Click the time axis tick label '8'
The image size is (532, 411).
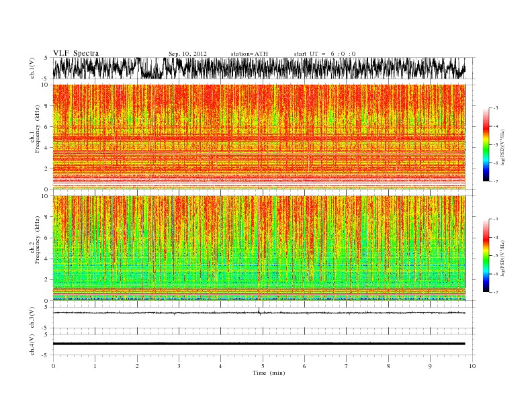click(x=388, y=366)
